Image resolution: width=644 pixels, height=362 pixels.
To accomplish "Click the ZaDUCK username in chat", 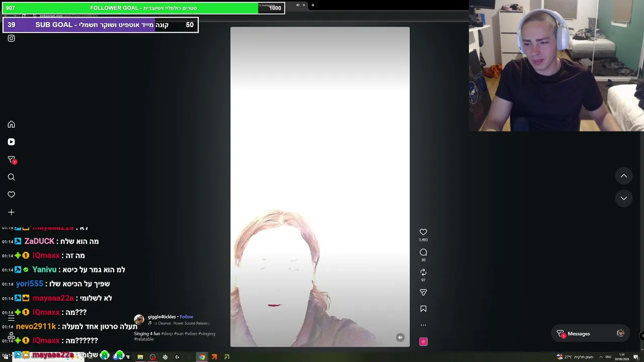I will coord(39,241).
